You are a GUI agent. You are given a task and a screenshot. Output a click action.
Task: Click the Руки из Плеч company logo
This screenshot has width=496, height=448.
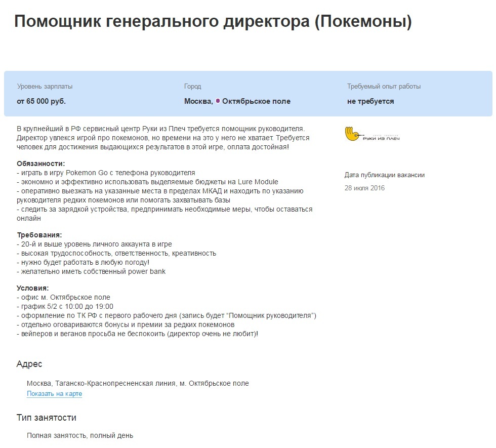pos(372,134)
